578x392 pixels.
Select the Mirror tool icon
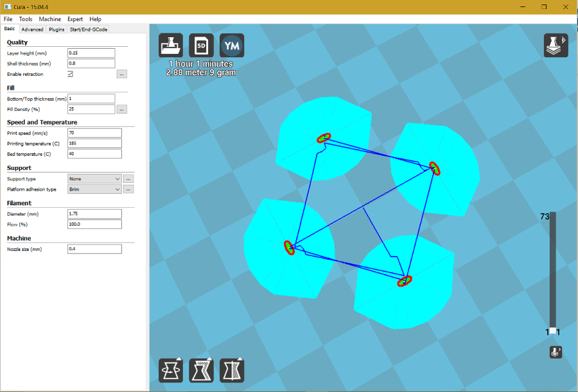(x=232, y=370)
